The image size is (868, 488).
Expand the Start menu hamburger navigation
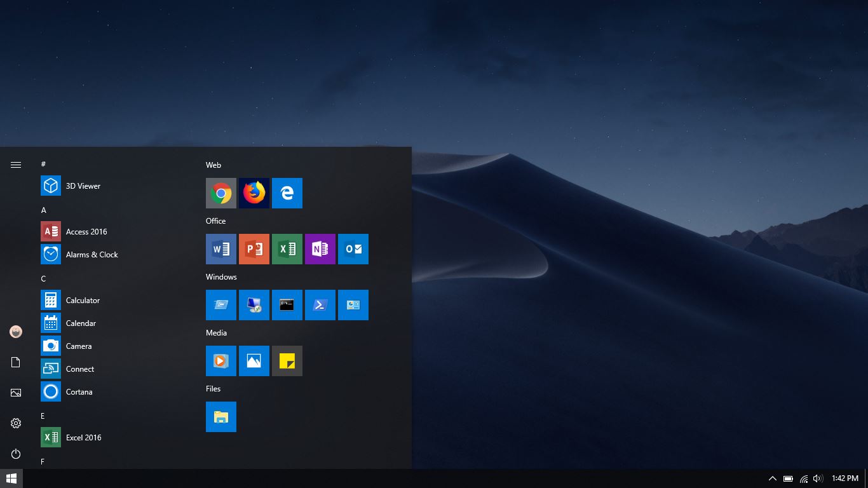pyautogui.click(x=16, y=165)
